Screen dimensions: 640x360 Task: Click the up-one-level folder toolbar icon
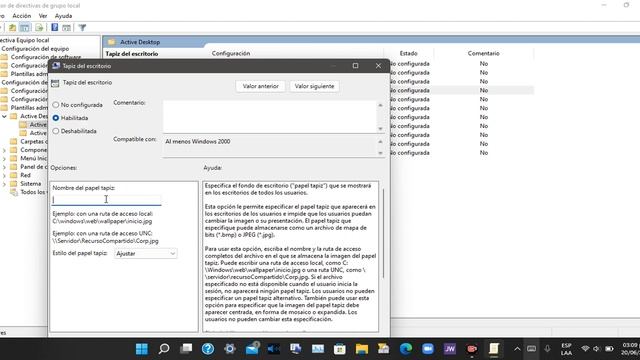click(13, 28)
